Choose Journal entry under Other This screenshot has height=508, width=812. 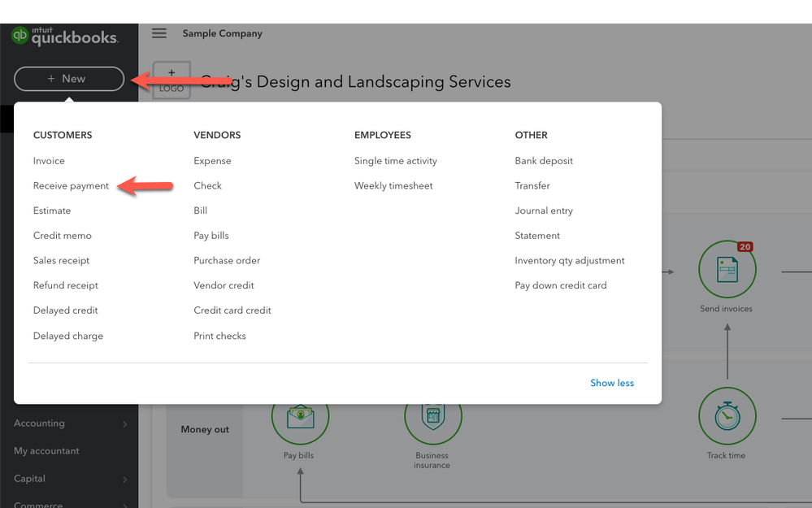click(544, 211)
